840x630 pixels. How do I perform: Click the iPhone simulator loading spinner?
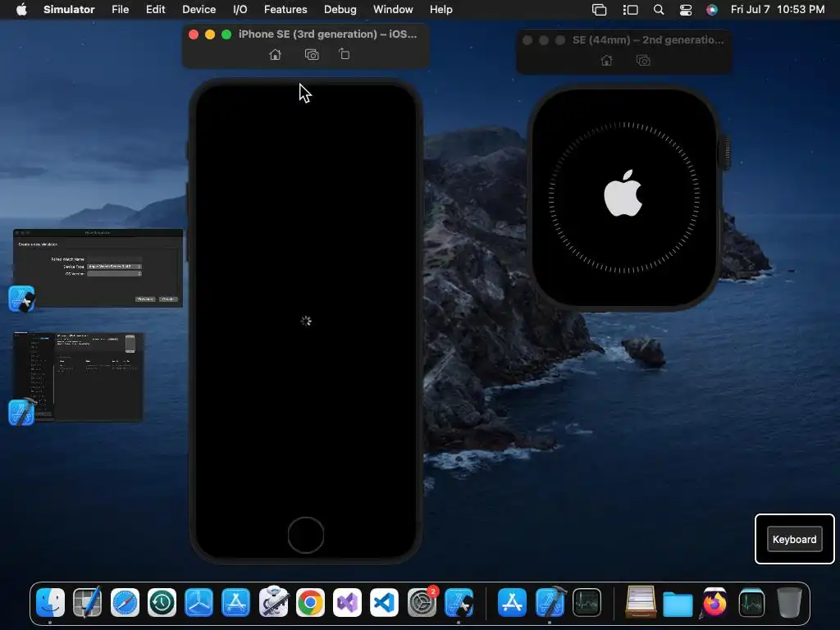[x=306, y=321]
